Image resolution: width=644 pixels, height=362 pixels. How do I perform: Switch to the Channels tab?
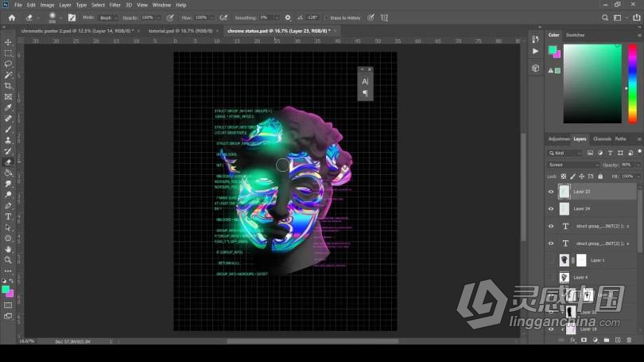(602, 138)
